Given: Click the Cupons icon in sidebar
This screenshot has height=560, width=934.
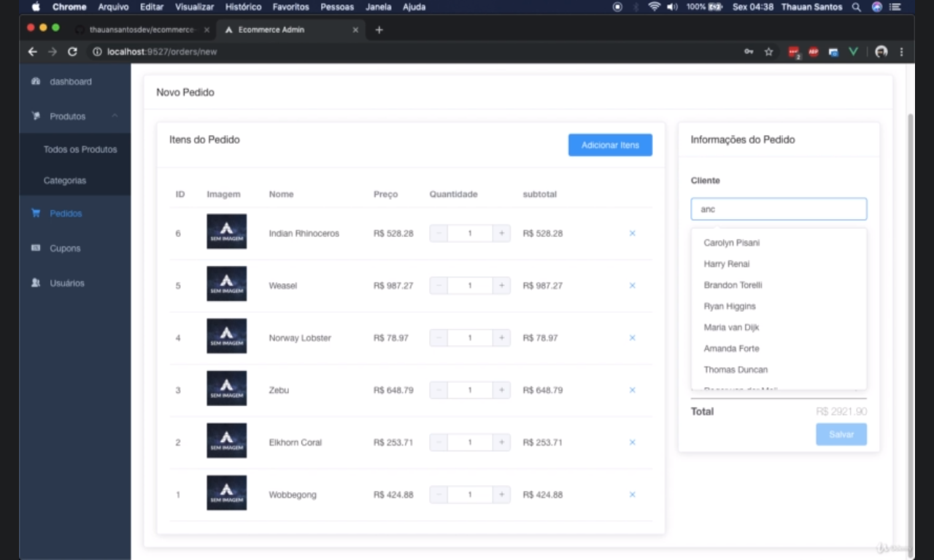Looking at the screenshot, I should [36, 248].
